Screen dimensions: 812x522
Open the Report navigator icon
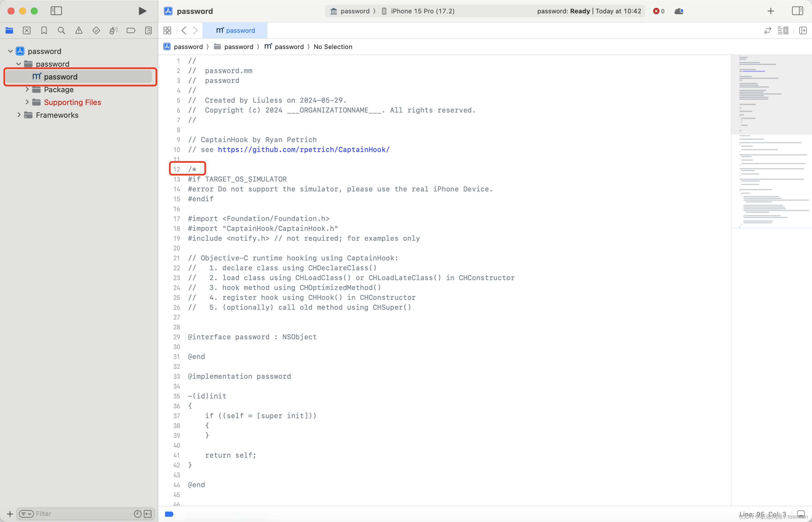tap(148, 30)
